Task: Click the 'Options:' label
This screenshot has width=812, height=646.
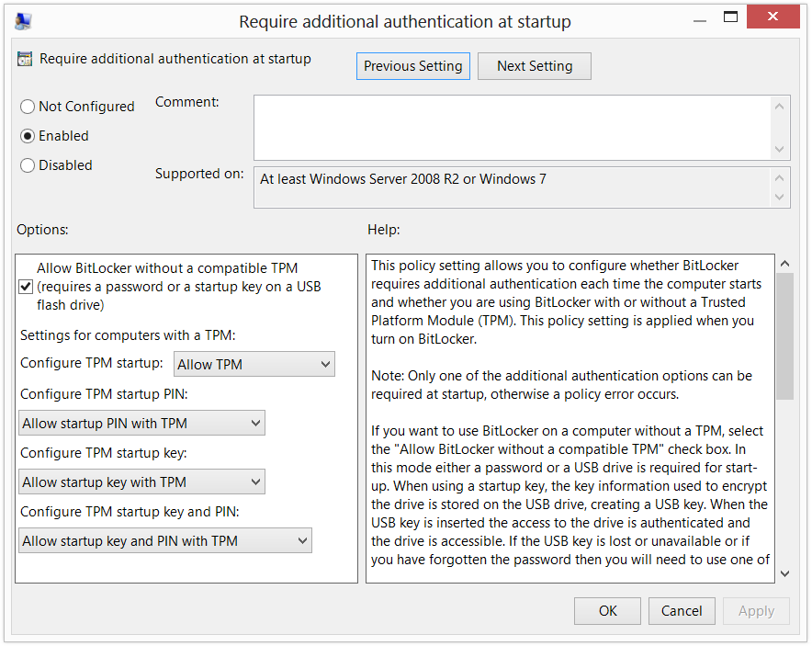Action: (x=42, y=230)
